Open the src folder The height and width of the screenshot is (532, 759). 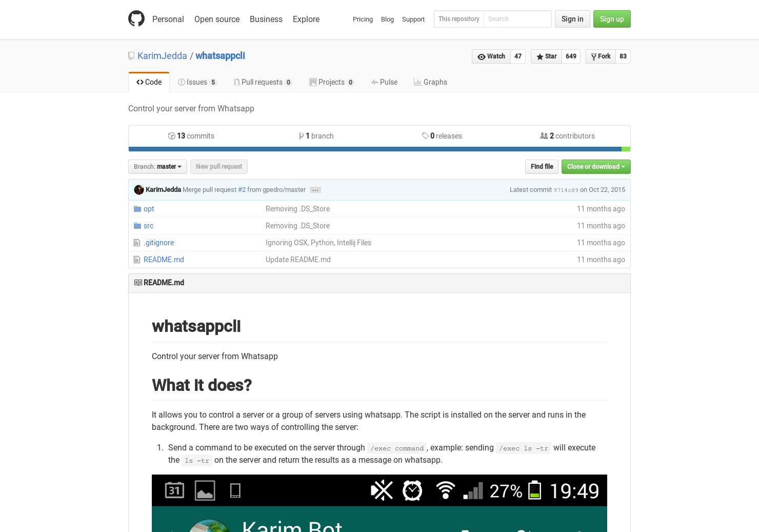click(x=148, y=226)
